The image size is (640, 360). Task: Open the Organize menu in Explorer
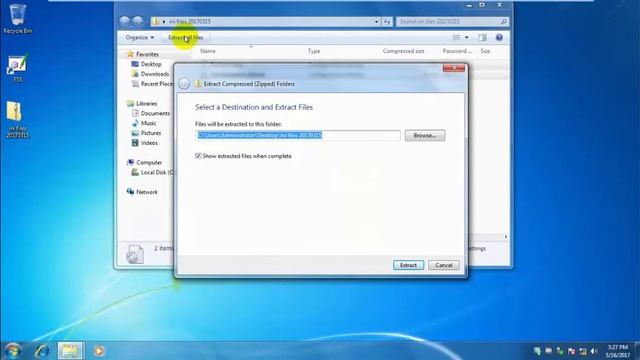coord(140,38)
